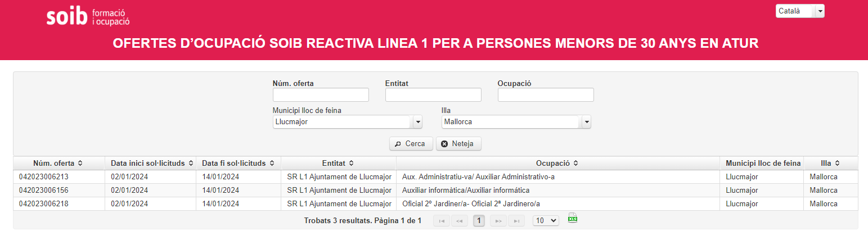The image size is (868, 249).
Task: Export results using the XLS icon
Action: [573, 219]
